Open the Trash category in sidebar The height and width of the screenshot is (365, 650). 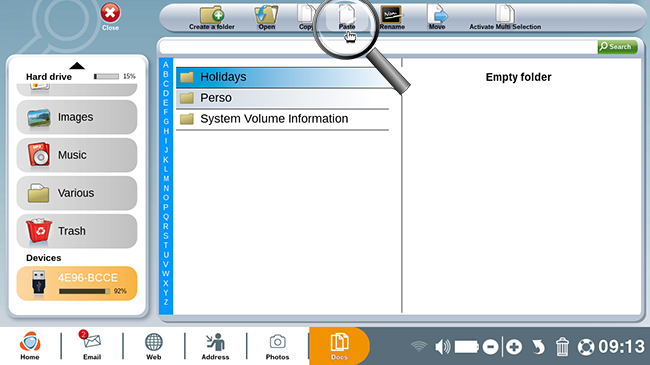tap(77, 231)
